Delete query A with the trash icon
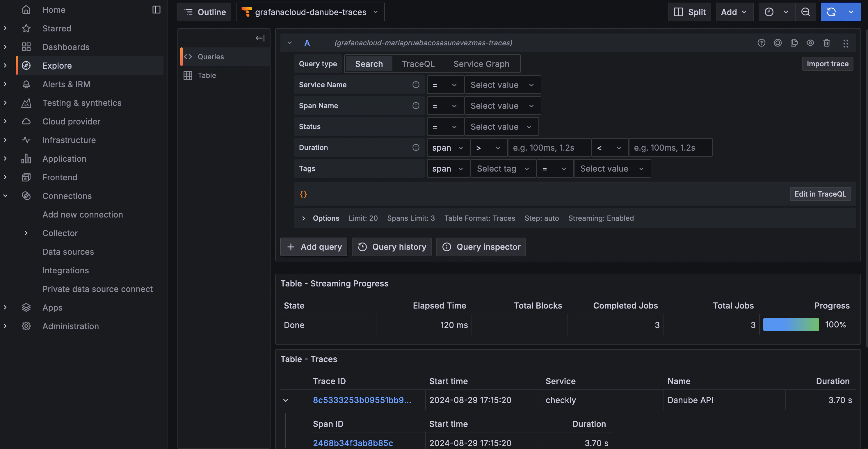The height and width of the screenshot is (449, 868). coord(827,43)
